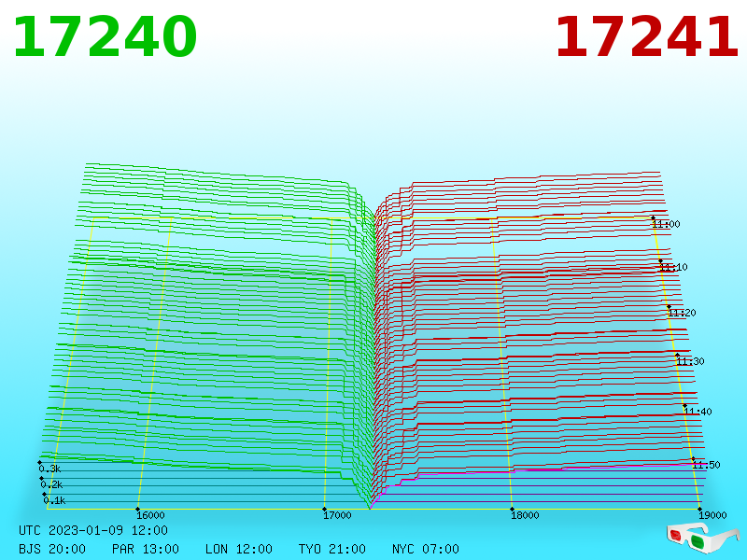The width and height of the screenshot is (747, 560).
Task: Click the TYO 21:00 Tokyo time
Action: 332,549
